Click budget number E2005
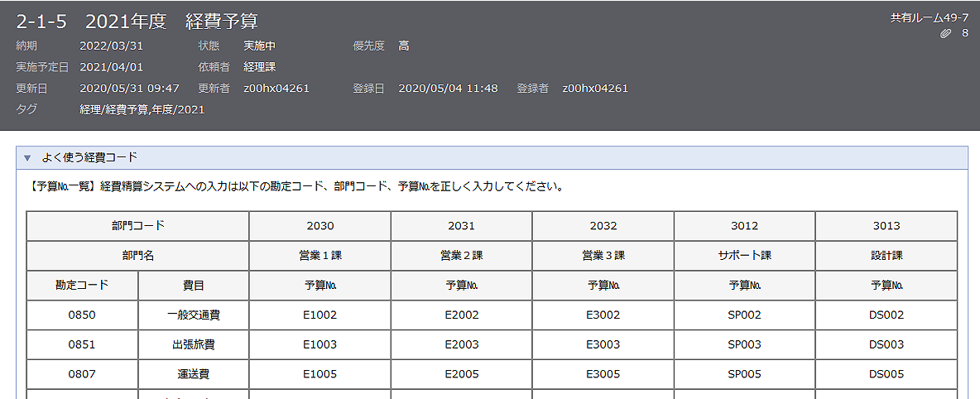 [461, 375]
